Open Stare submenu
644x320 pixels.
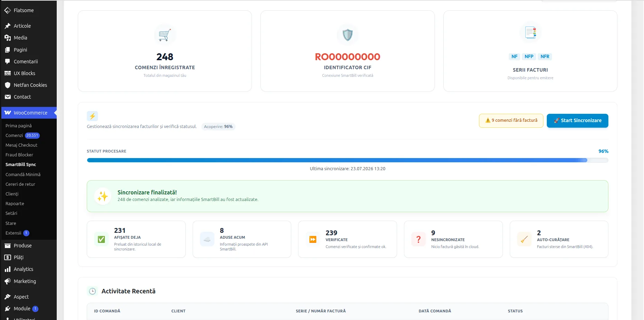[11, 223]
